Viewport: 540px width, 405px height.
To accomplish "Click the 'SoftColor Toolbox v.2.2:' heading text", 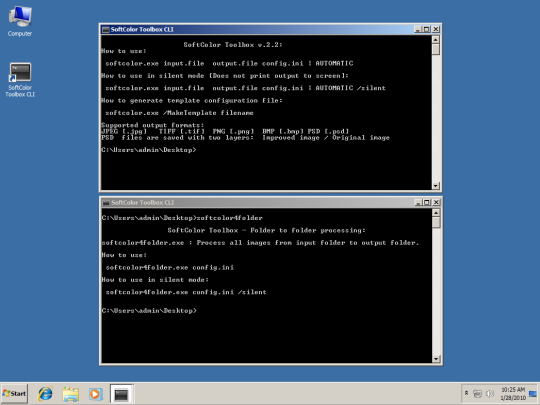I will click(233, 45).
